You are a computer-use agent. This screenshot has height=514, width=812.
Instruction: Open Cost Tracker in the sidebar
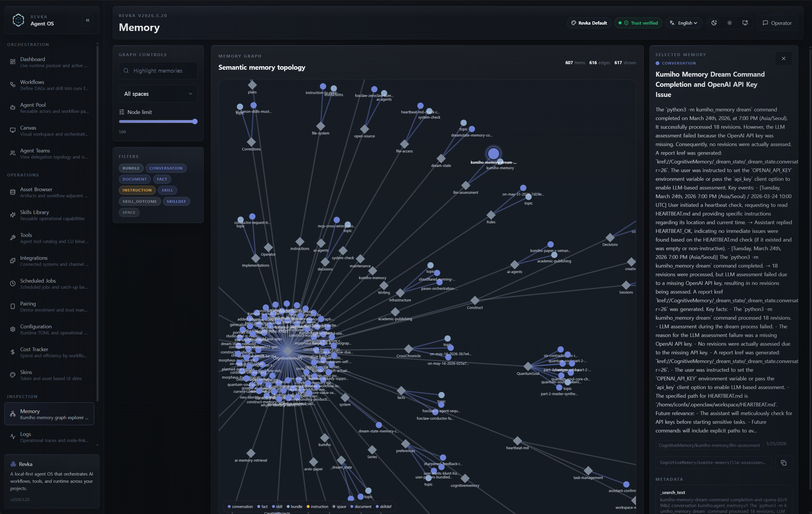click(x=49, y=352)
